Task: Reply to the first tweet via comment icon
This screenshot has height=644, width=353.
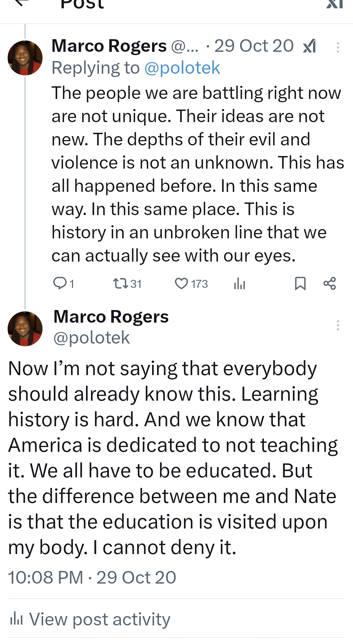Action: [x=60, y=283]
